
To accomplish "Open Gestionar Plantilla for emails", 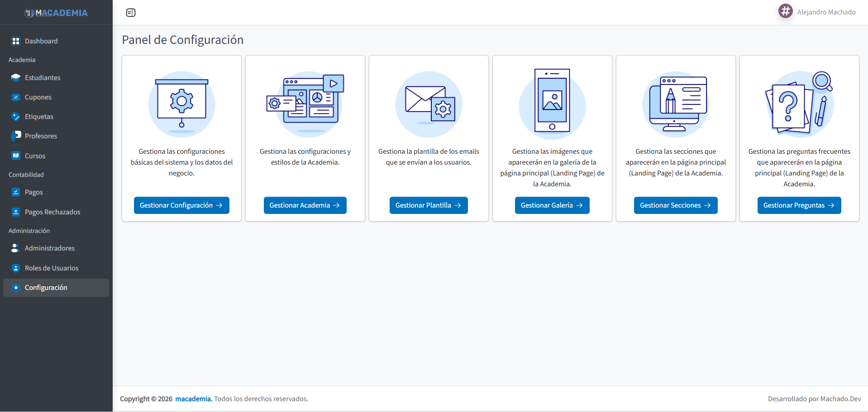I will [428, 205].
